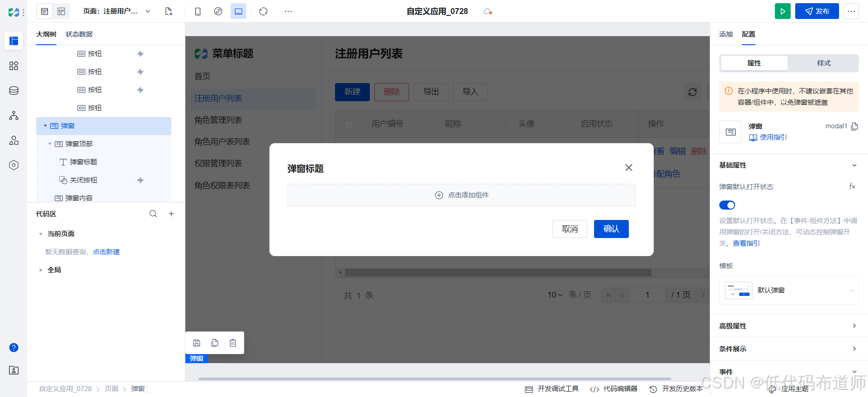Select the 样式 segment tab
Image resolution: width=868 pixels, height=397 pixels.
coord(824,63)
